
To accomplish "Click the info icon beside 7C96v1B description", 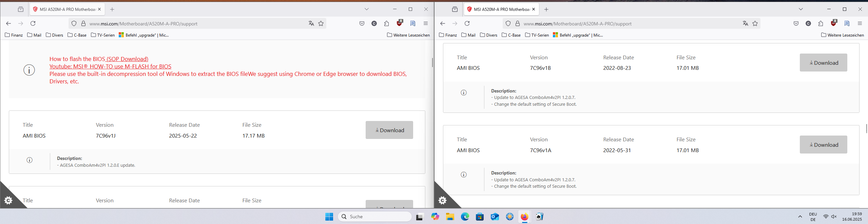I will (x=464, y=93).
